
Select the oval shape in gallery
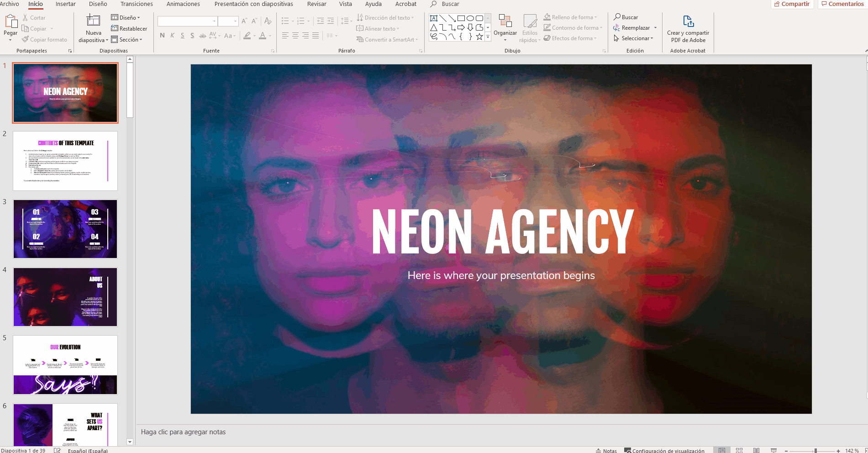(x=470, y=18)
